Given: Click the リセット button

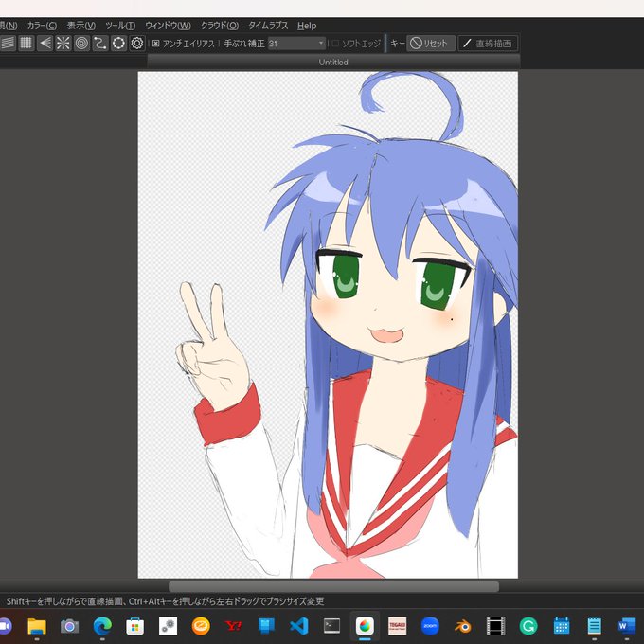Looking at the screenshot, I should 431,44.
